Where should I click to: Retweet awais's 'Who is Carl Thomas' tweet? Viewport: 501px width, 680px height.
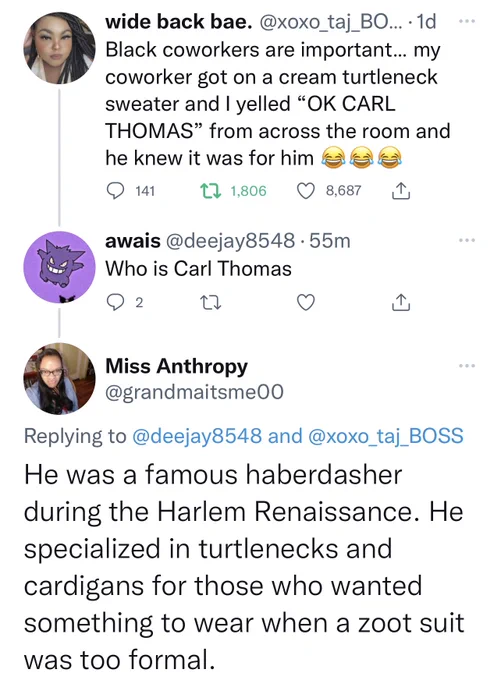(211, 302)
